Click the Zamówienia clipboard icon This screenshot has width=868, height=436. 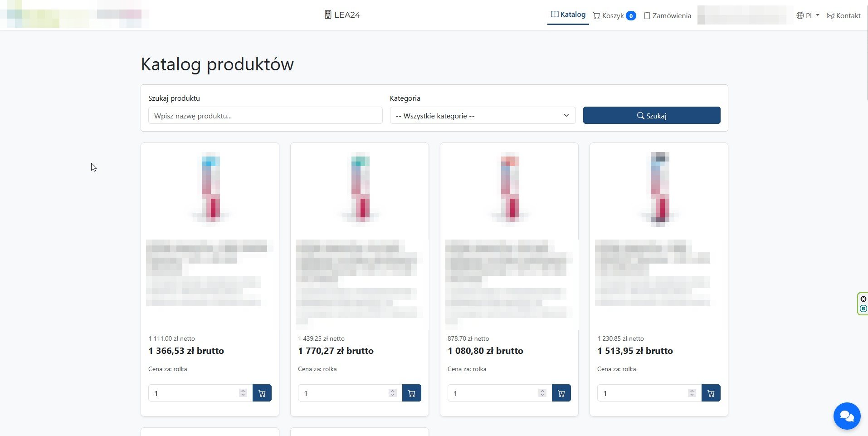pyautogui.click(x=647, y=15)
